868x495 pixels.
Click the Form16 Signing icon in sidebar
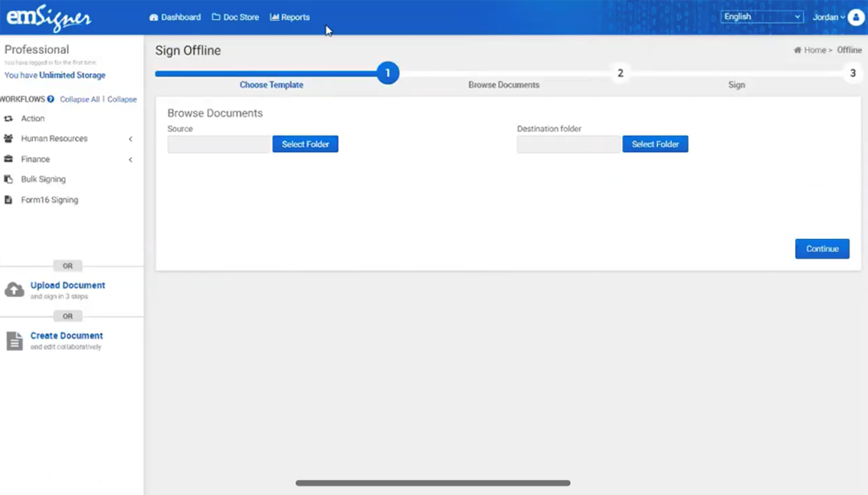coord(9,200)
